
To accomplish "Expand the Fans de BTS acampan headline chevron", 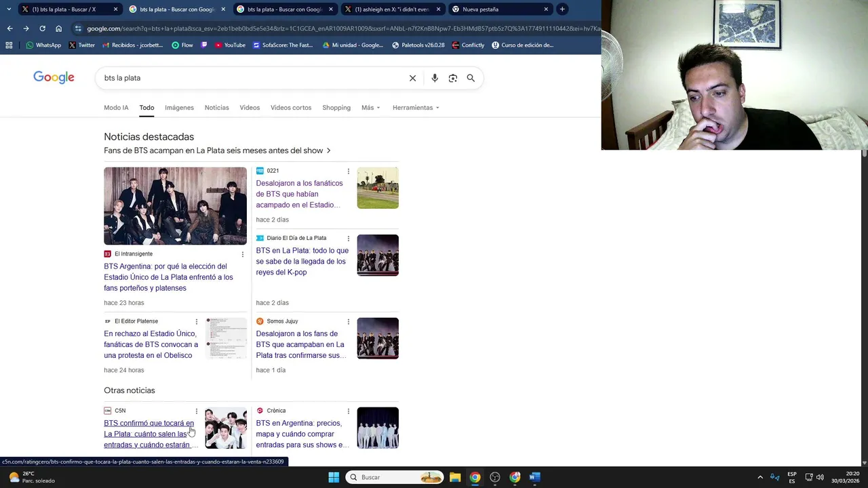I will pos(329,150).
